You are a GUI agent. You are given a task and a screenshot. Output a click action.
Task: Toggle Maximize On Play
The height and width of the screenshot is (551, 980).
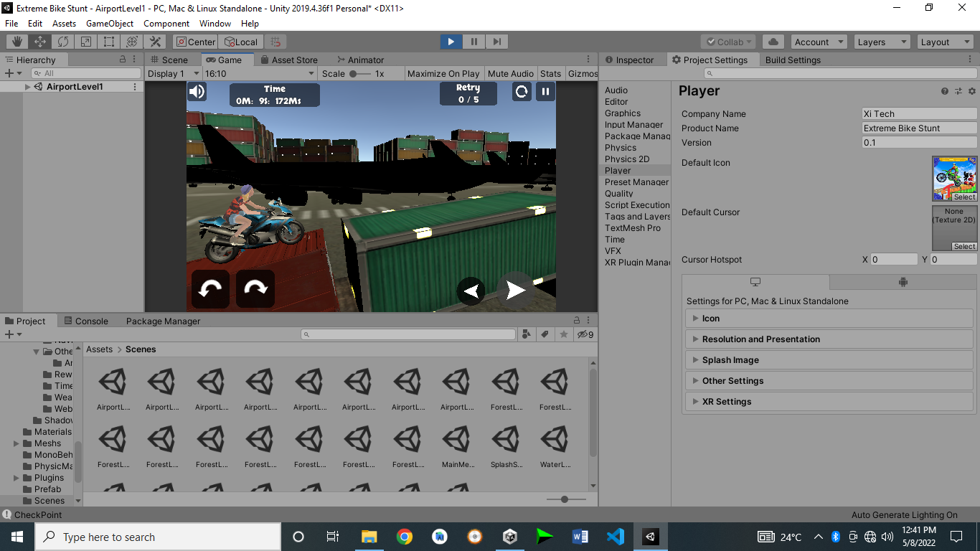[444, 73]
